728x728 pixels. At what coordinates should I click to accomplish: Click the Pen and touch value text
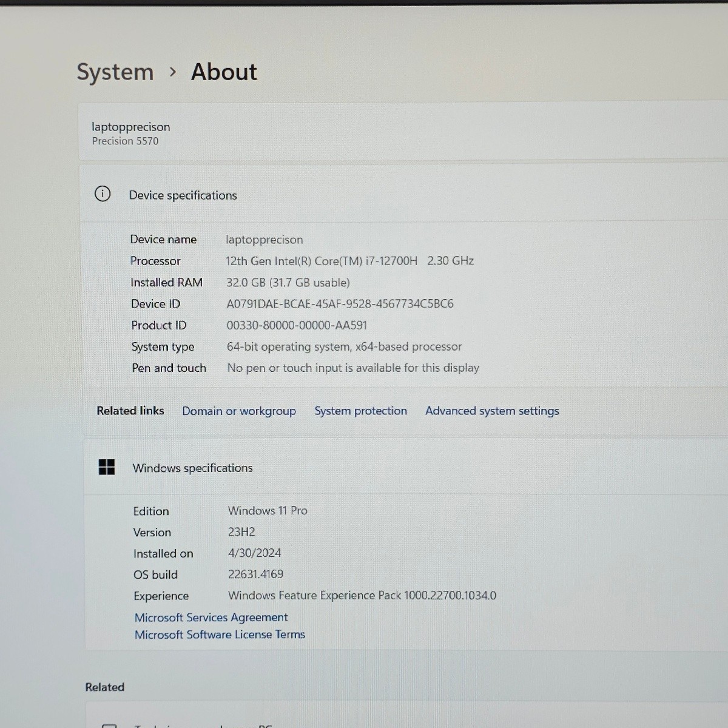[x=353, y=368]
